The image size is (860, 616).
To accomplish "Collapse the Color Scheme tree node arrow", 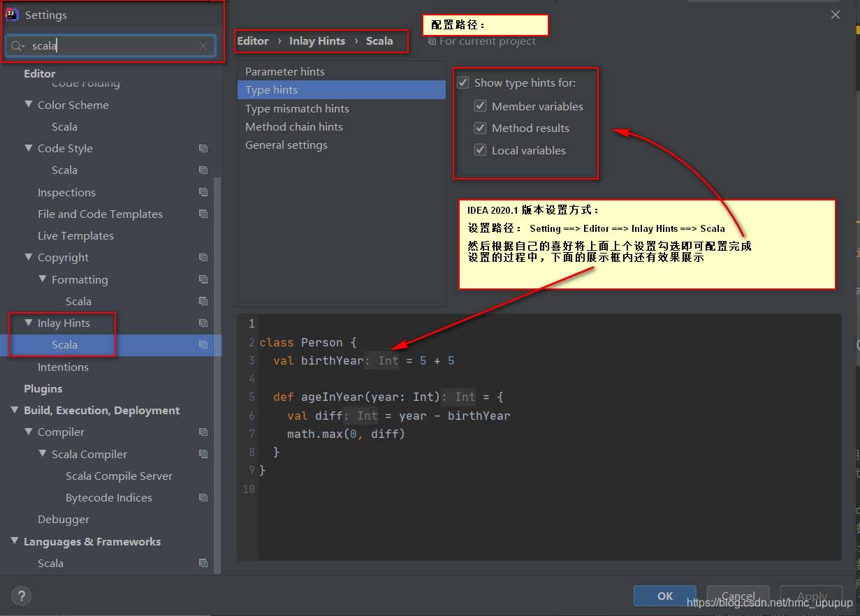I will coord(29,105).
